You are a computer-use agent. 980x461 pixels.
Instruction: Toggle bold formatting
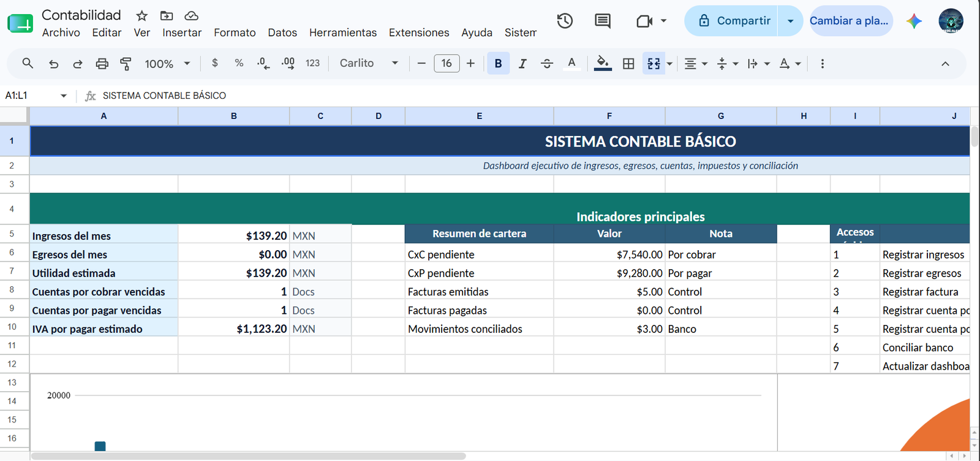[x=498, y=63]
